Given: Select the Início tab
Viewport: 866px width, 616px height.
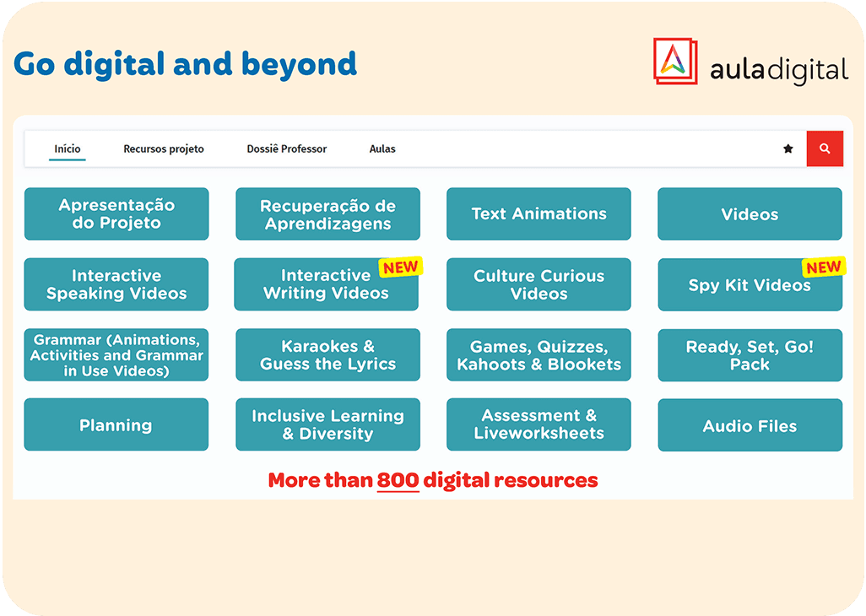Looking at the screenshot, I should coord(68,149).
